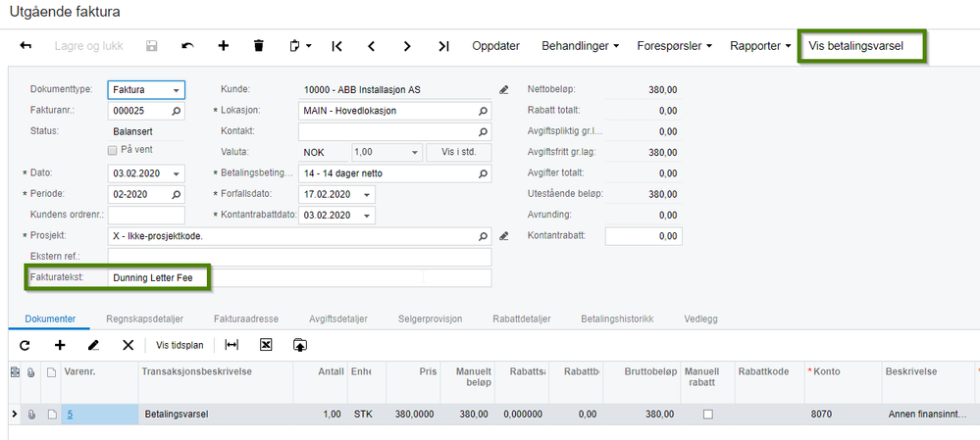980x440 pixels.
Task: Open the Betalingshistorikk tab
Action: point(617,318)
